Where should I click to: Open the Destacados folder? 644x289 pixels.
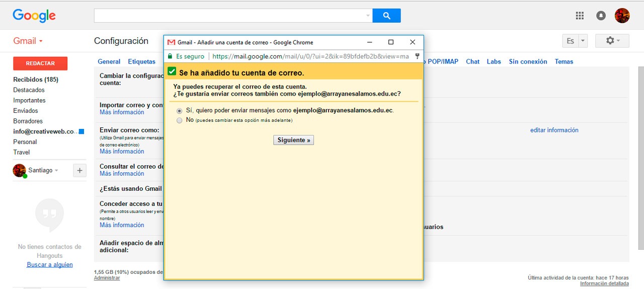(29, 90)
